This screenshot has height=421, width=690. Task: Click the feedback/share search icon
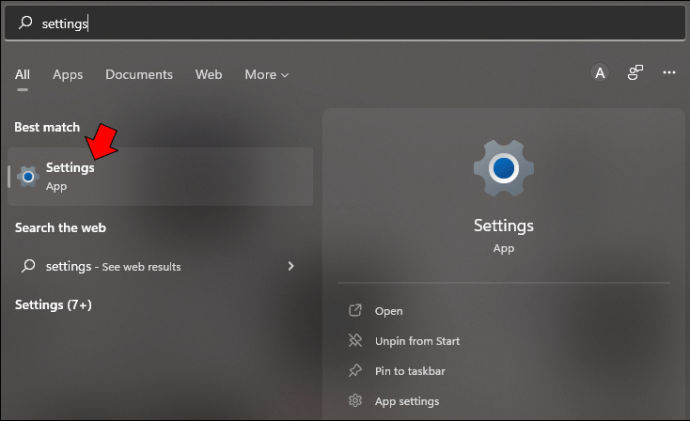[635, 73]
